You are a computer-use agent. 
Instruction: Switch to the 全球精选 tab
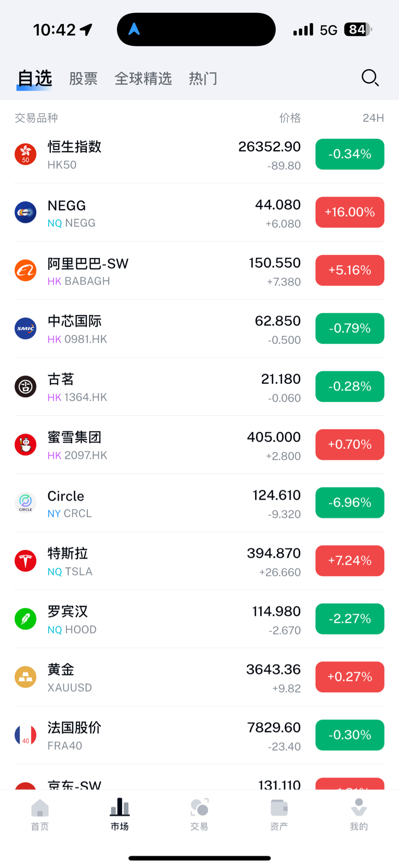click(x=143, y=79)
